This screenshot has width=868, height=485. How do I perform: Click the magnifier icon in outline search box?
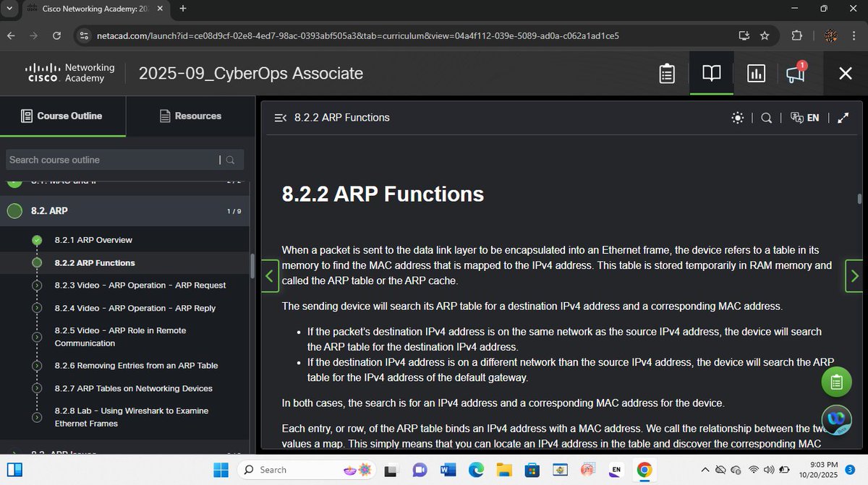(x=230, y=160)
